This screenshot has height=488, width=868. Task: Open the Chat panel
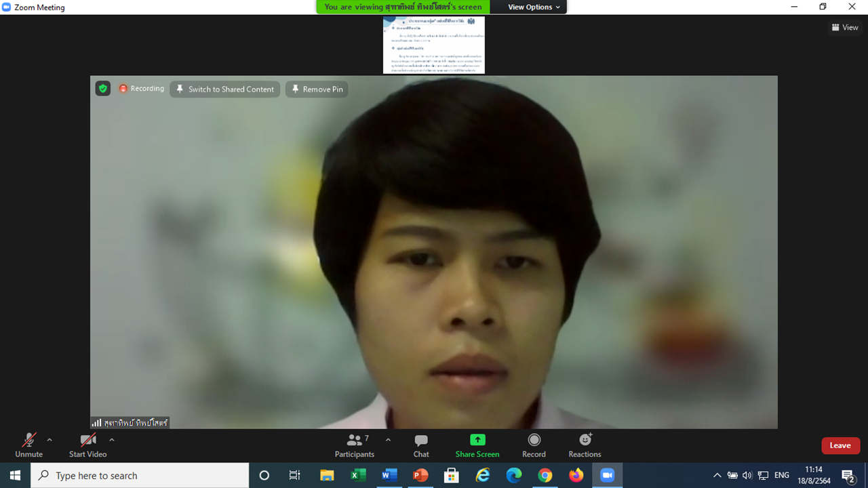pyautogui.click(x=421, y=445)
